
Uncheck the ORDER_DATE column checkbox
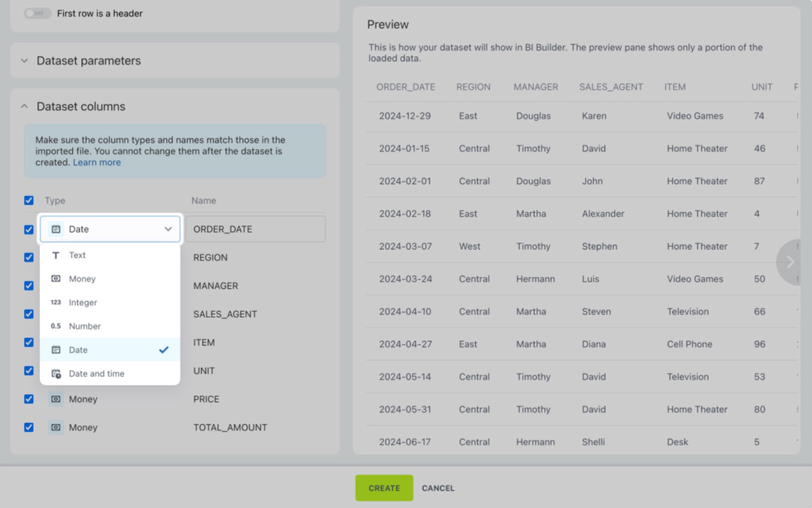pos(29,229)
